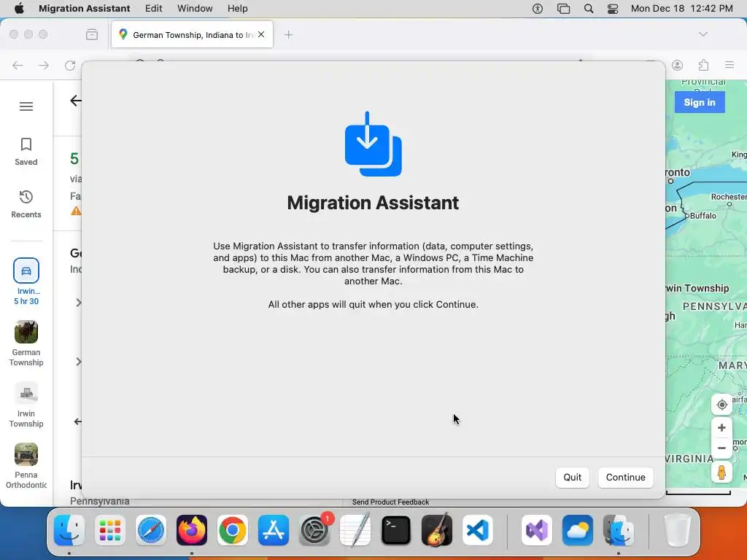747x560 pixels.
Task: Click the Google Maps back arrow in directions
Action: 76,101
